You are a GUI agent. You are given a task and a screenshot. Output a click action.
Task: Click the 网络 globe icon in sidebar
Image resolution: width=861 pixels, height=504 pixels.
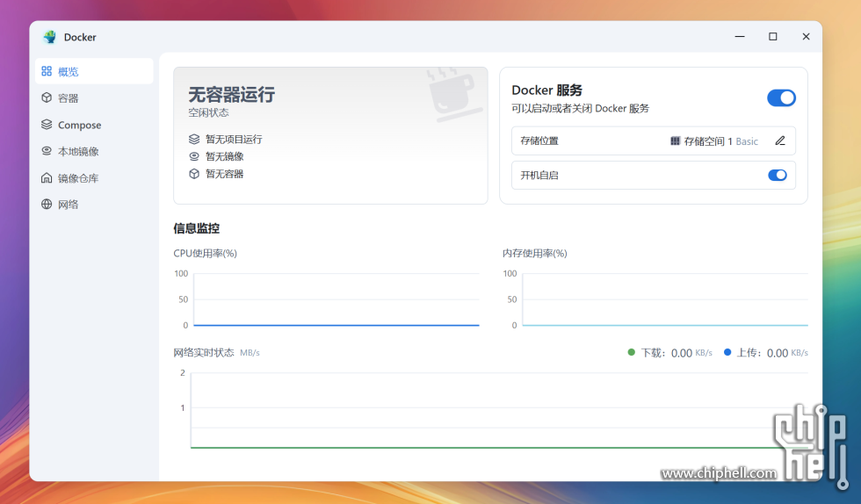47,205
